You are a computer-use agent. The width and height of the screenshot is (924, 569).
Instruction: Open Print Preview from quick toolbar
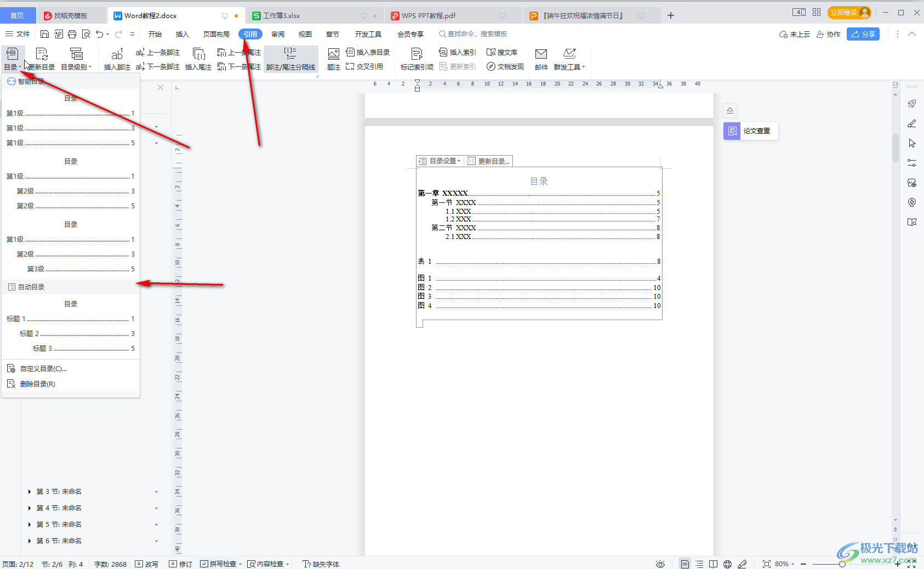[x=86, y=34]
